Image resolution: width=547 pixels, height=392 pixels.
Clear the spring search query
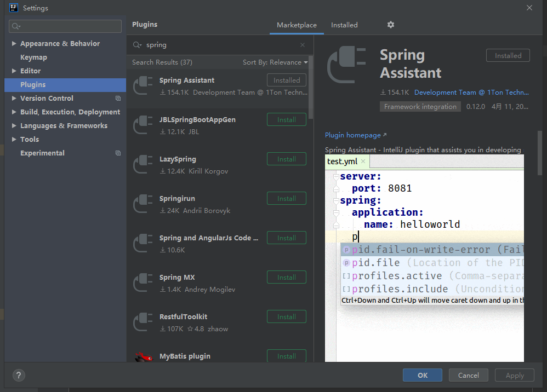302,44
